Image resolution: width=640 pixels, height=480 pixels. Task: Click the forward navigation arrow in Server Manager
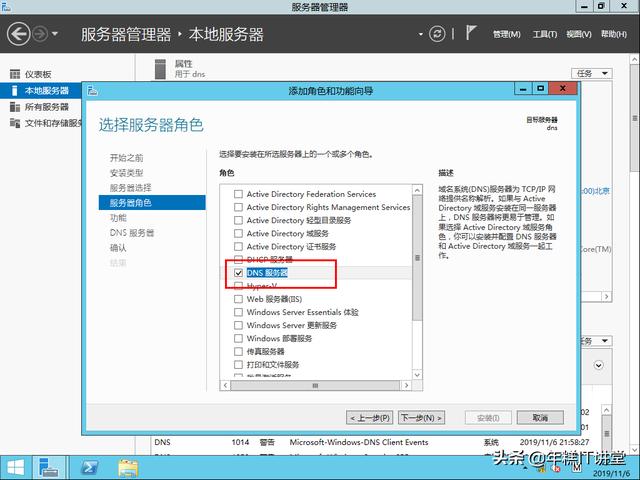click(40, 34)
